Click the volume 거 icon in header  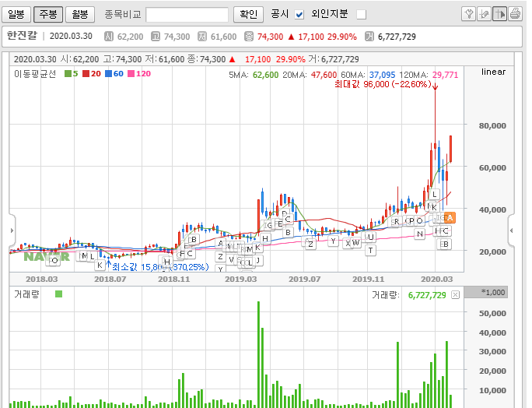tap(369, 37)
